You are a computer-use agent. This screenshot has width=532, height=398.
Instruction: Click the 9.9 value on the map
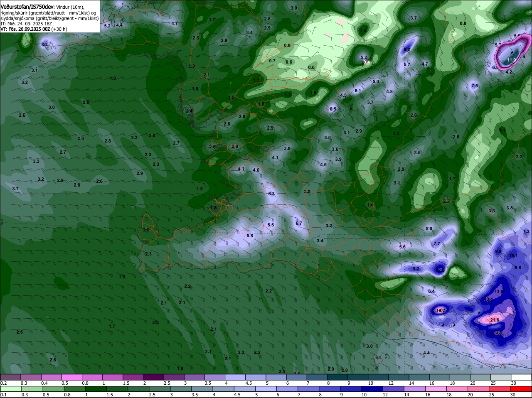click(498, 252)
